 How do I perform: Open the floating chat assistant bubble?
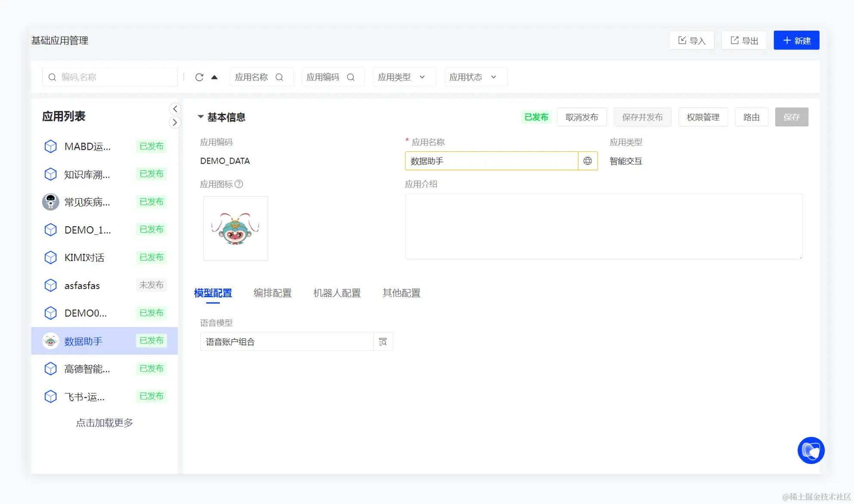click(x=811, y=450)
